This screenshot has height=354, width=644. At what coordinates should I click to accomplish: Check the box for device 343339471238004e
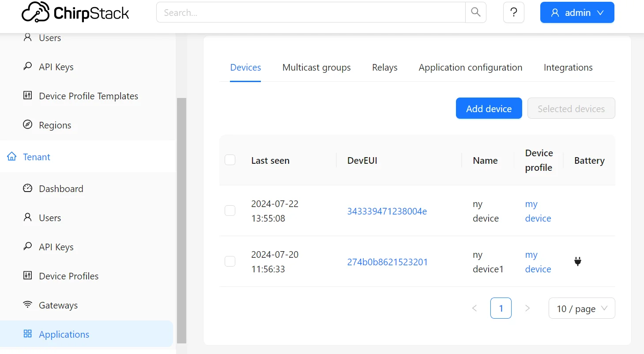coord(230,211)
